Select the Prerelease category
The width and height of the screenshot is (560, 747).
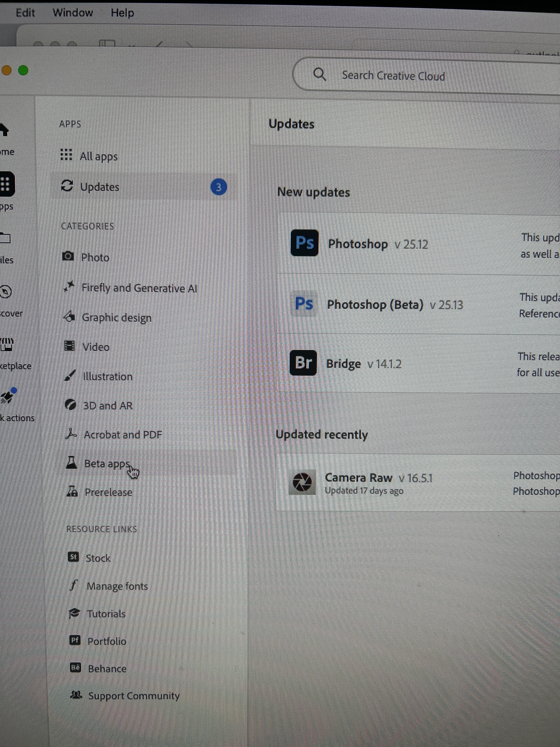tap(108, 492)
